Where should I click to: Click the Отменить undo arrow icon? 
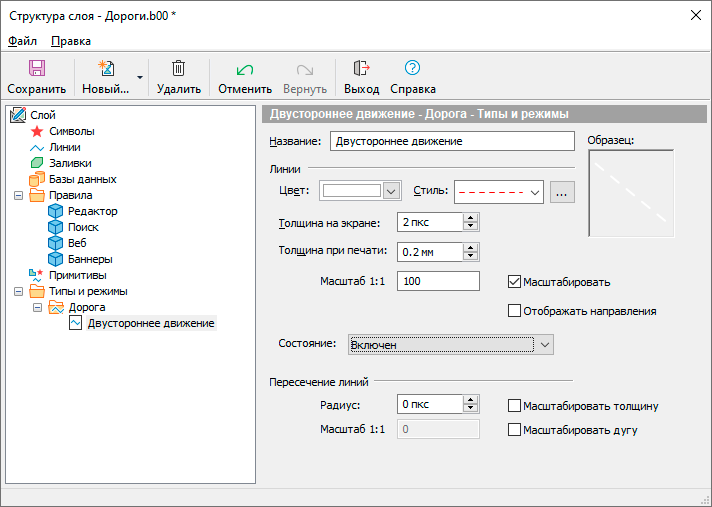[x=245, y=69]
